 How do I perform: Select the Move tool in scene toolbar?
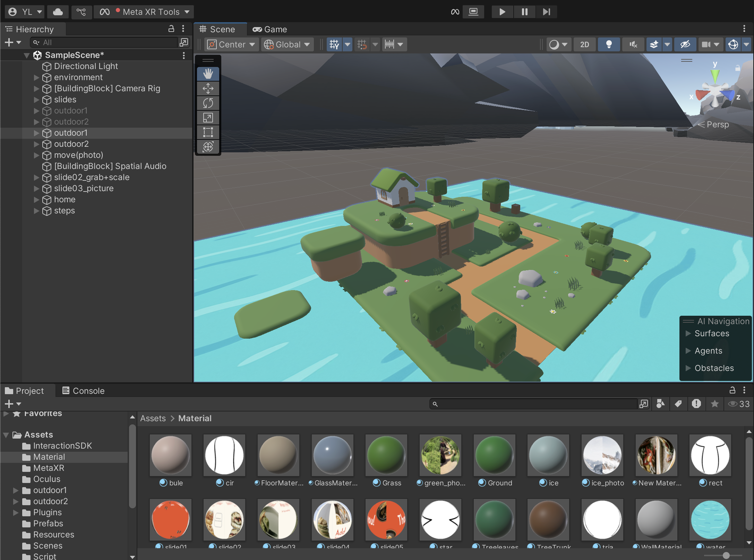click(208, 88)
